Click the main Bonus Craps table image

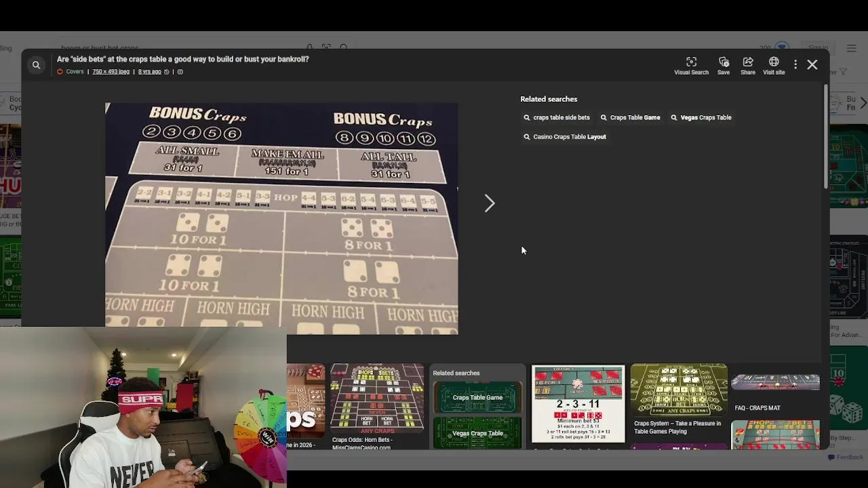(281, 218)
